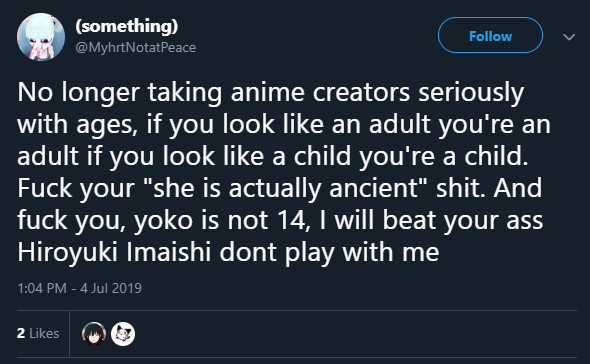Click the dark-haired anime liker avatar
590x364 pixels.
click(x=94, y=334)
